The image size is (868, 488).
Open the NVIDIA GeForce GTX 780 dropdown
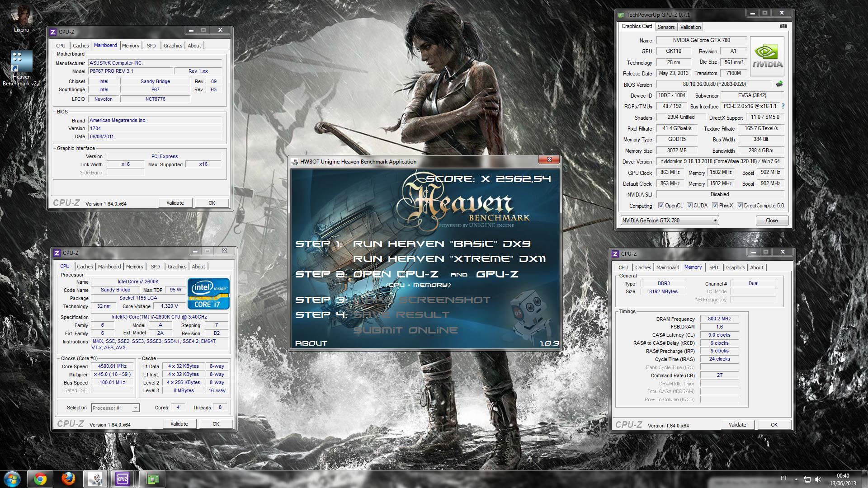click(670, 221)
